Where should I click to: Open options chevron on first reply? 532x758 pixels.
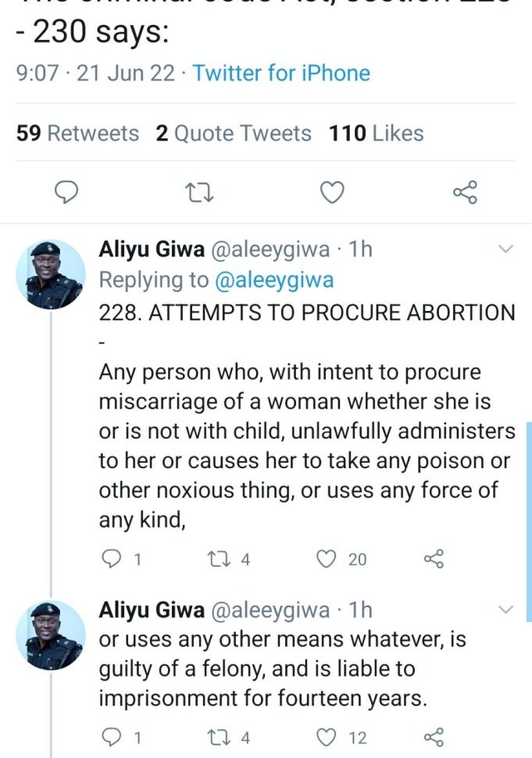coord(505,250)
